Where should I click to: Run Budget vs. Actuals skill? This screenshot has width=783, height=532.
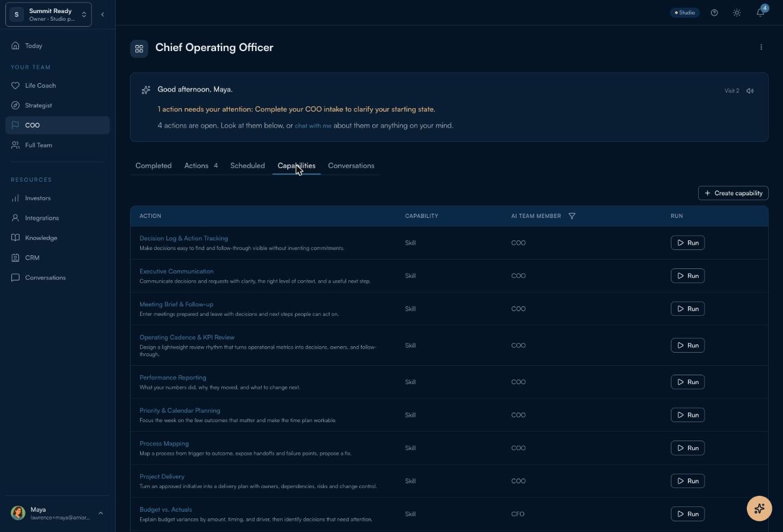pos(687,514)
